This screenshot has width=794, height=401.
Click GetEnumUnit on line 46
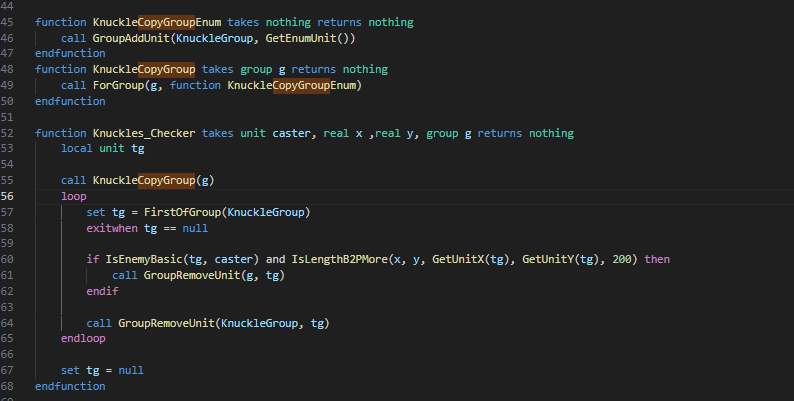(301, 38)
